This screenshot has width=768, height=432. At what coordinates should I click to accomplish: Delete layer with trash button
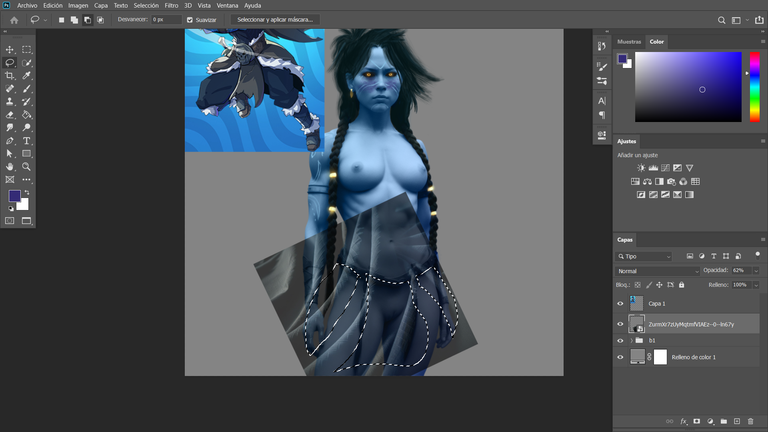[750, 421]
